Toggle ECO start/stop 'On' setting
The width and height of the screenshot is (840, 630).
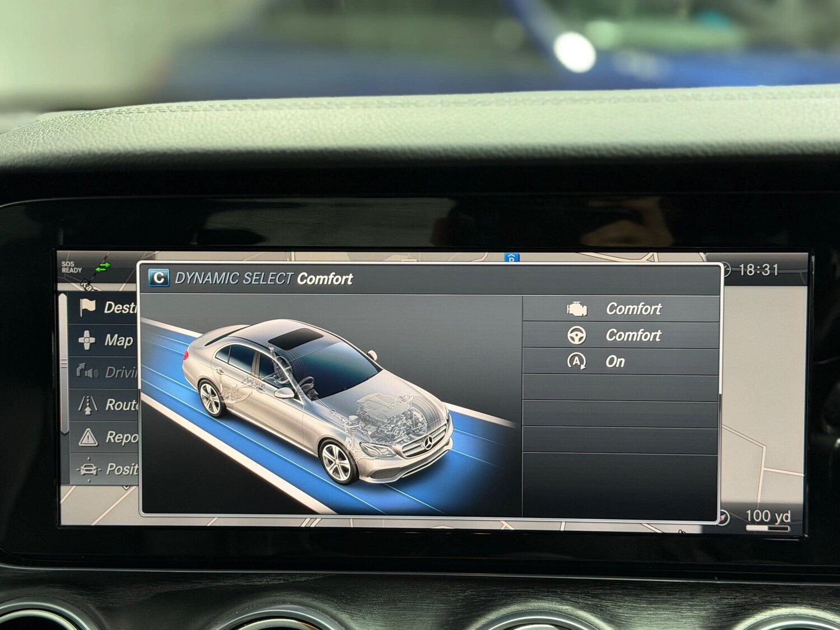tap(615, 362)
